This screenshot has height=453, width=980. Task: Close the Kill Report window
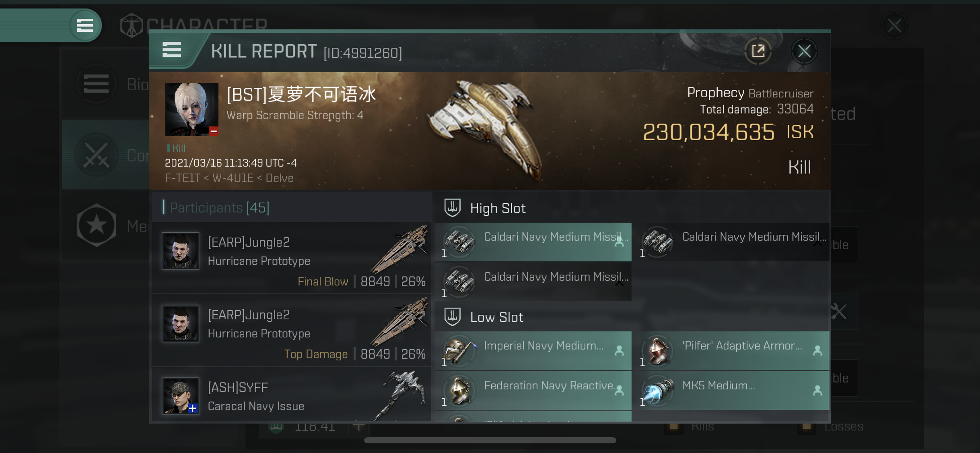804,51
